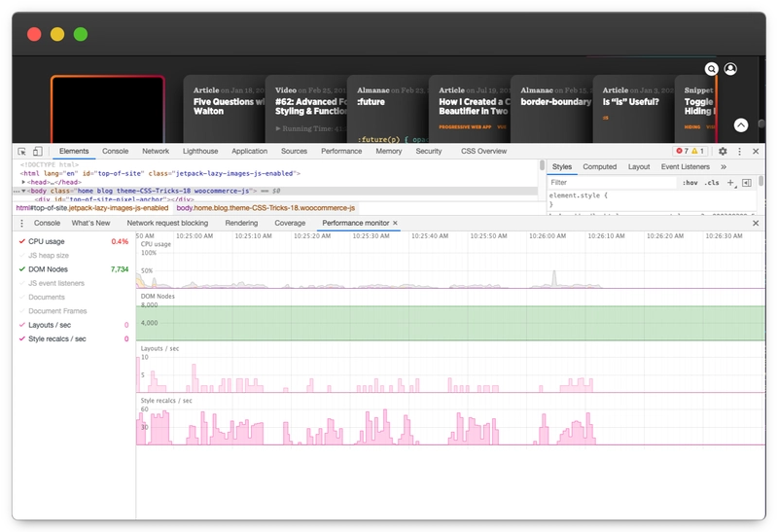Open the Network tab
Screen dimensions: 778x532
156,152
